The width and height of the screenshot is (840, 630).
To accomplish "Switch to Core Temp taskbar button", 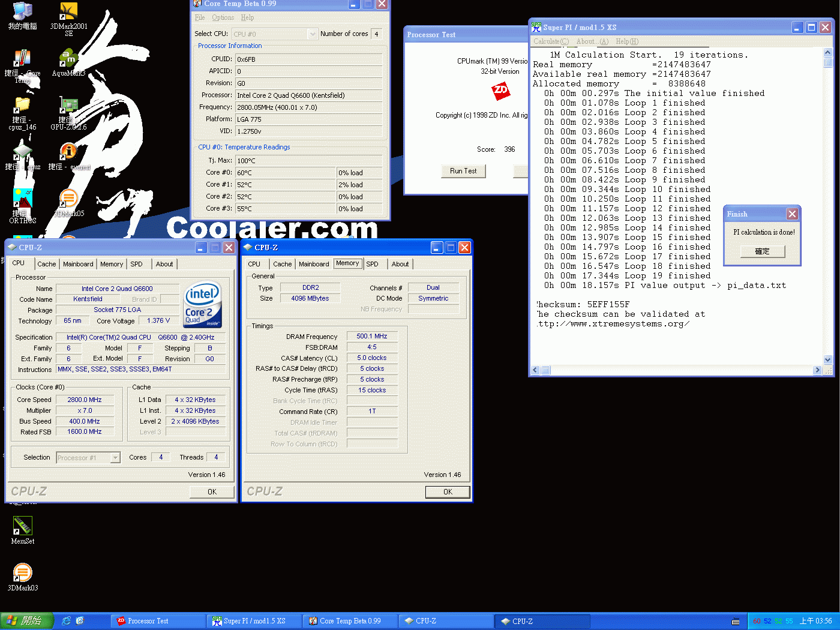I will point(350,621).
